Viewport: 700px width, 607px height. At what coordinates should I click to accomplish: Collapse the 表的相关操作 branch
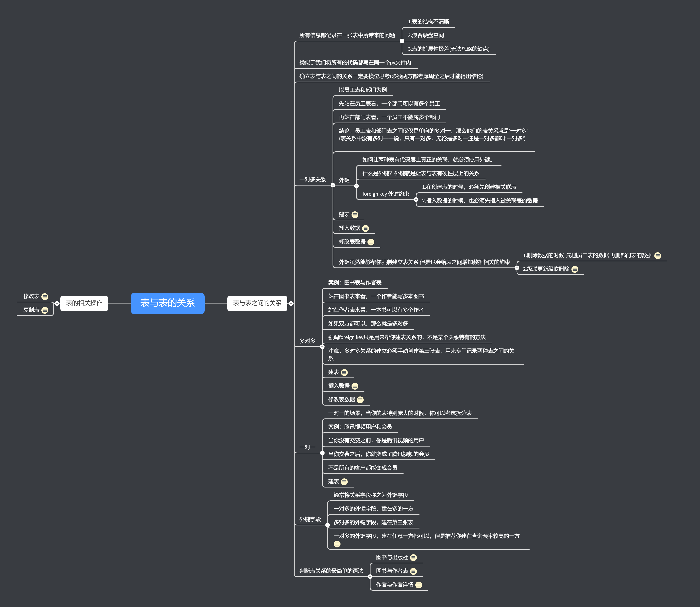(x=57, y=303)
